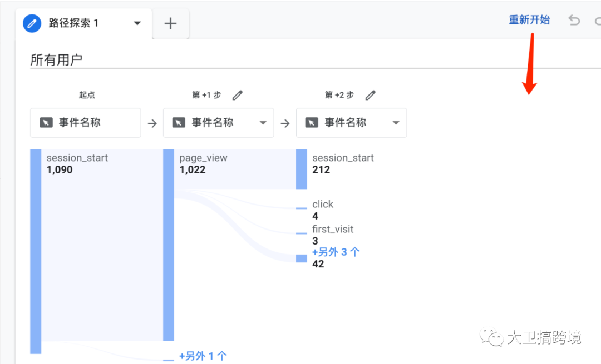This screenshot has width=601, height=364.
Task: Expand the +另外 3 个 link in step 2
Action: (x=336, y=252)
